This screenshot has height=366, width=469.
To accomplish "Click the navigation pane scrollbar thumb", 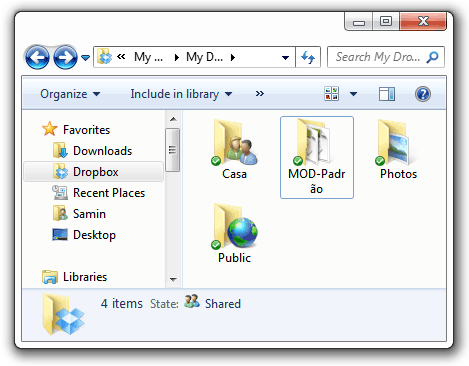I will tap(173, 150).
